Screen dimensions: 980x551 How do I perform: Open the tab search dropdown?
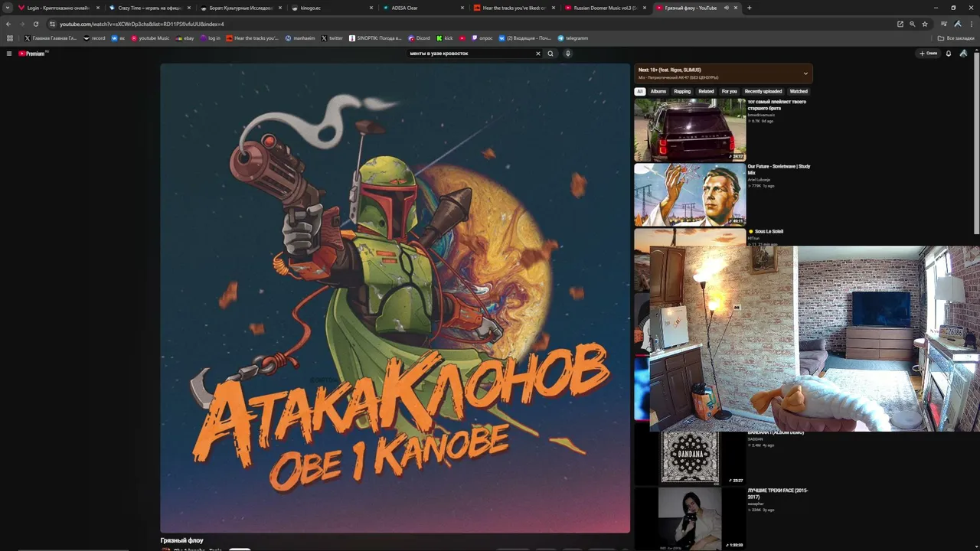pyautogui.click(x=8, y=8)
